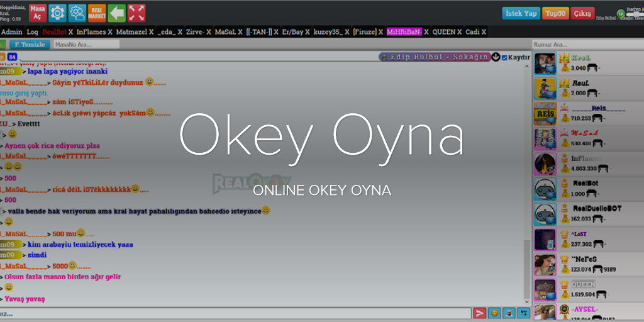Uncheck the Kaydır checkbox
The width and height of the screenshot is (644, 322).
pyautogui.click(x=504, y=57)
